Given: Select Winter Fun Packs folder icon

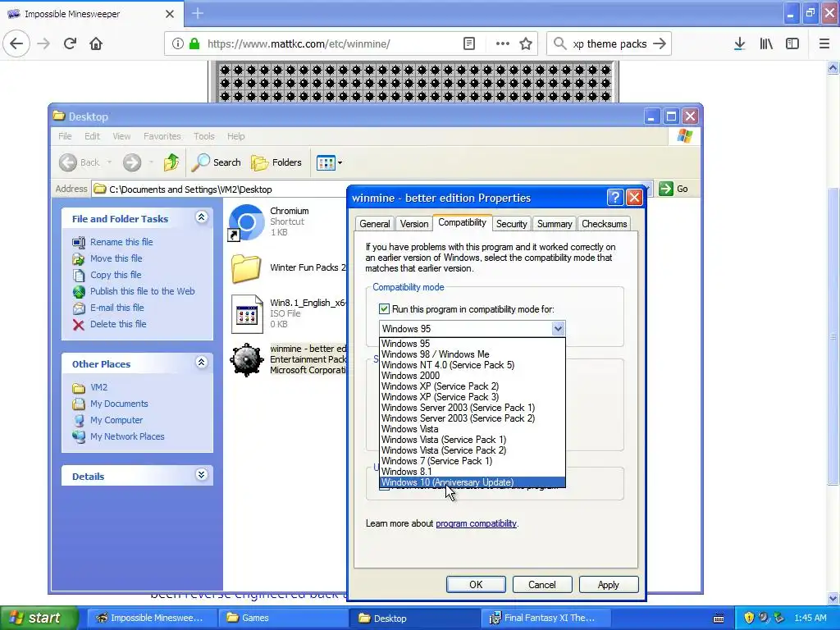Looking at the screenshot, I should pyautogui.click(x=246, y=268).
